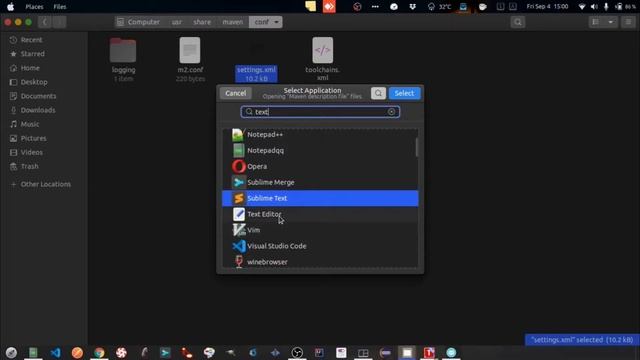Open Desktop in the sidebar
This screenshot has height=360, width=640.
[x=34, y=82]
